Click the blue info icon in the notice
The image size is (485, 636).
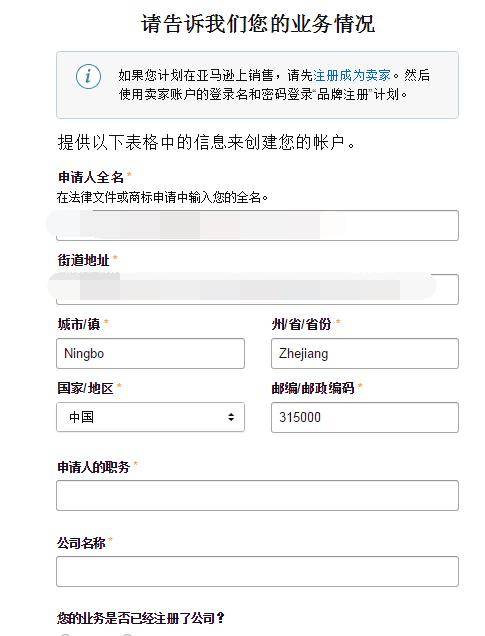coord(88,76)
